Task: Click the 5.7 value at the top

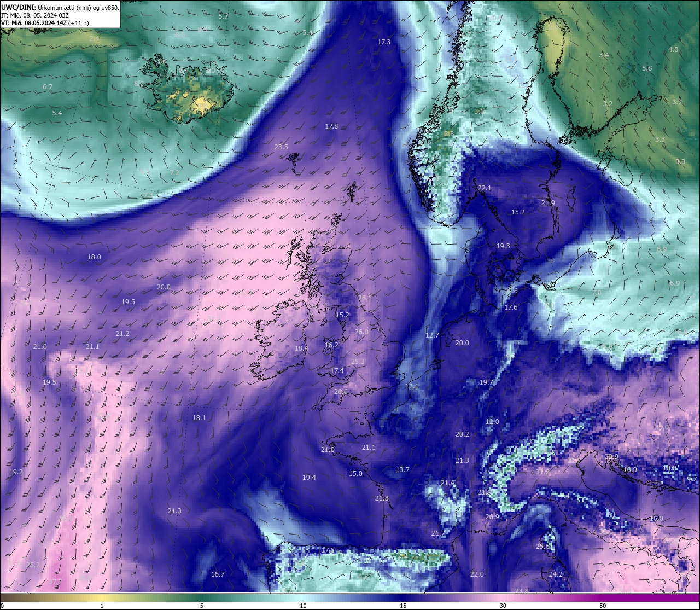Action: [223, 16]
